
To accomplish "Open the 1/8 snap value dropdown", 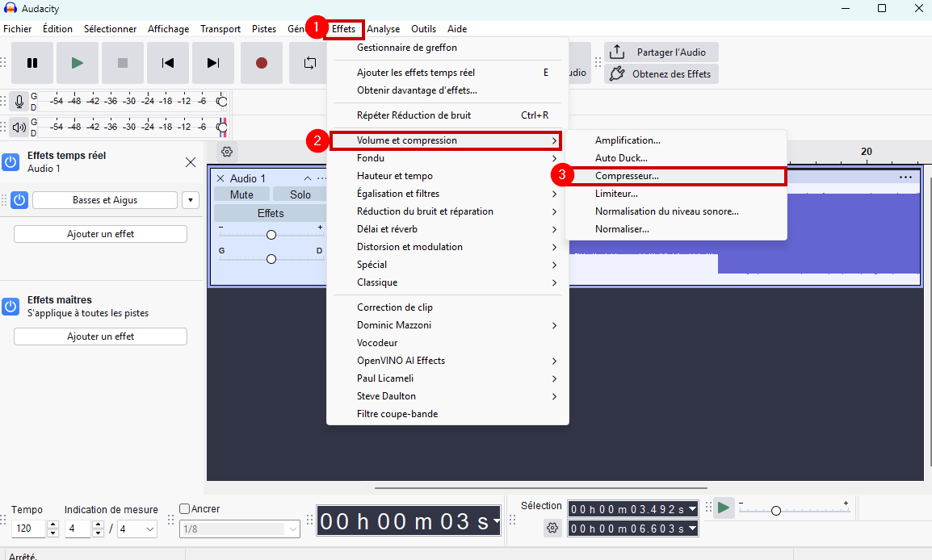I will pyautogui.click(x=239, y=529).
